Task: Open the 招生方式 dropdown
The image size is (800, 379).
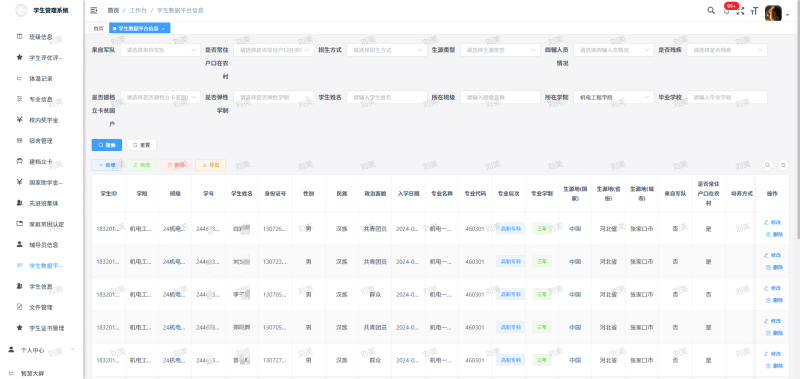Action: (x=387, y=50)
